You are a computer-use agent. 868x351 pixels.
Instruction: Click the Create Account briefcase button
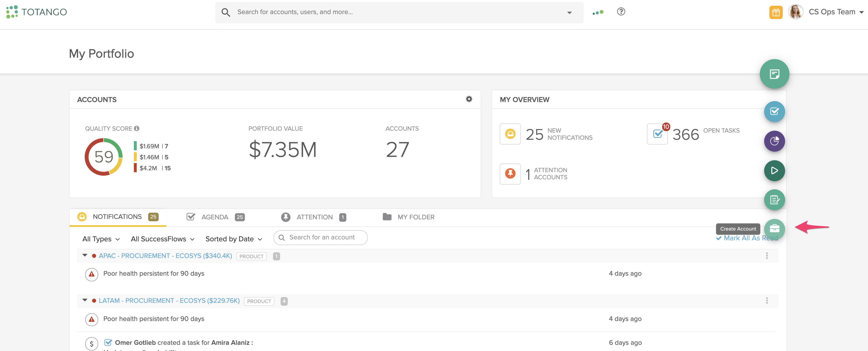[x=774, y=229]
